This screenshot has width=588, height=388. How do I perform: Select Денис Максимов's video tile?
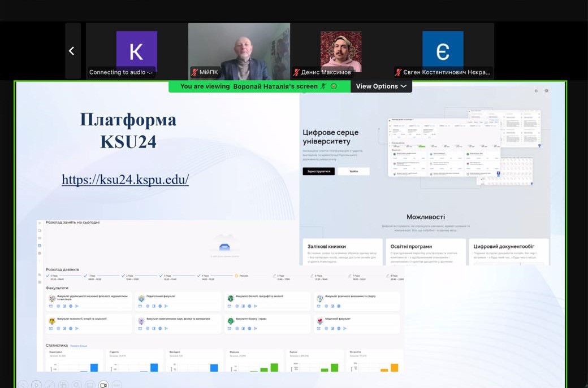click(340, 50)
